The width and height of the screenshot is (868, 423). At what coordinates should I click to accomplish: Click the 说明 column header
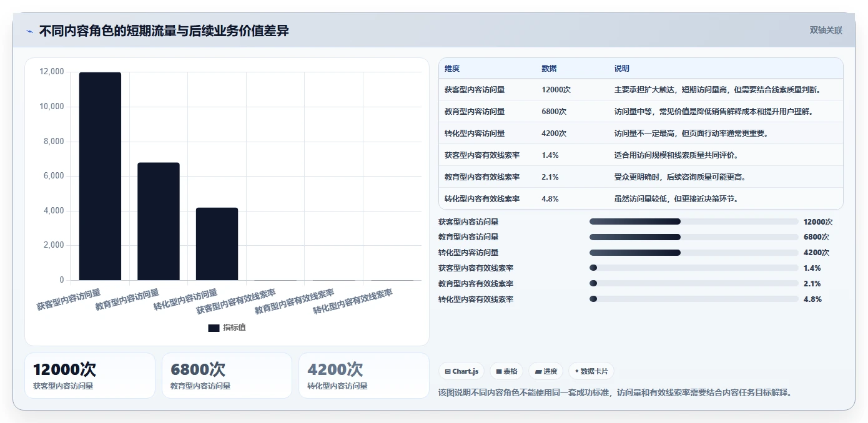click(x=622, y=69)
